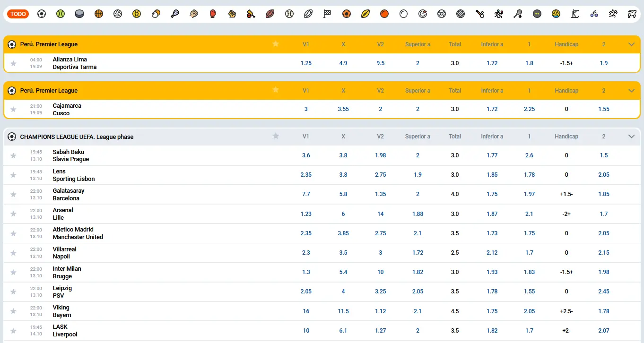Select the red boxing glove icon

[x=213, y=14]
